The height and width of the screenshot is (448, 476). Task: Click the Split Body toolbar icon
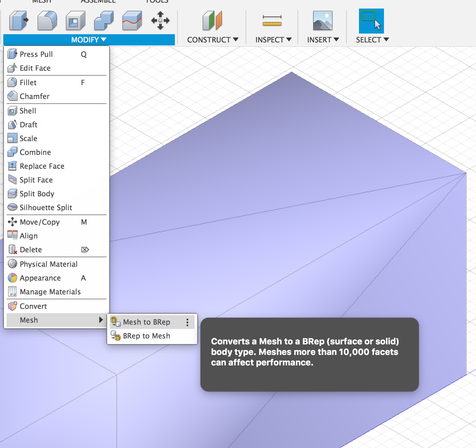(x=132, y=20)
